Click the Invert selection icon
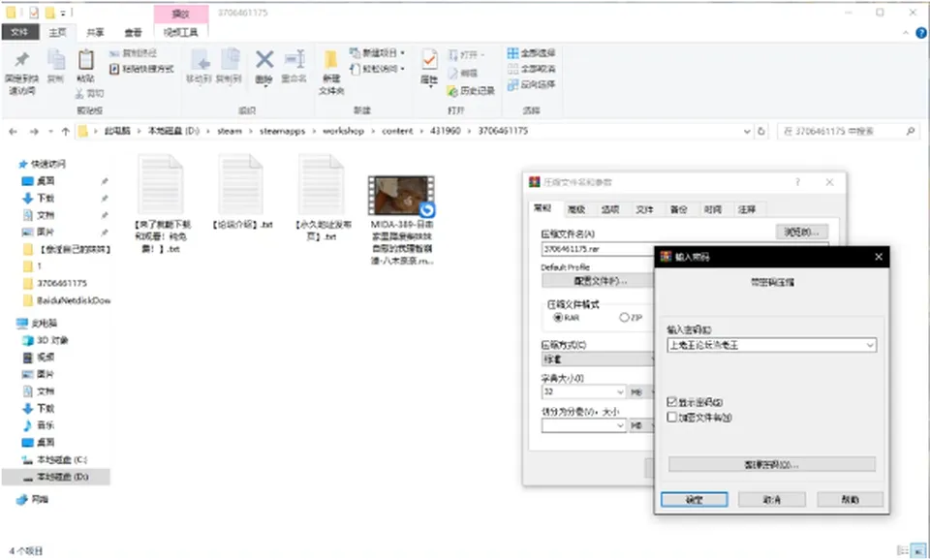This screenshot has width=930, height=560. [513, 85]
